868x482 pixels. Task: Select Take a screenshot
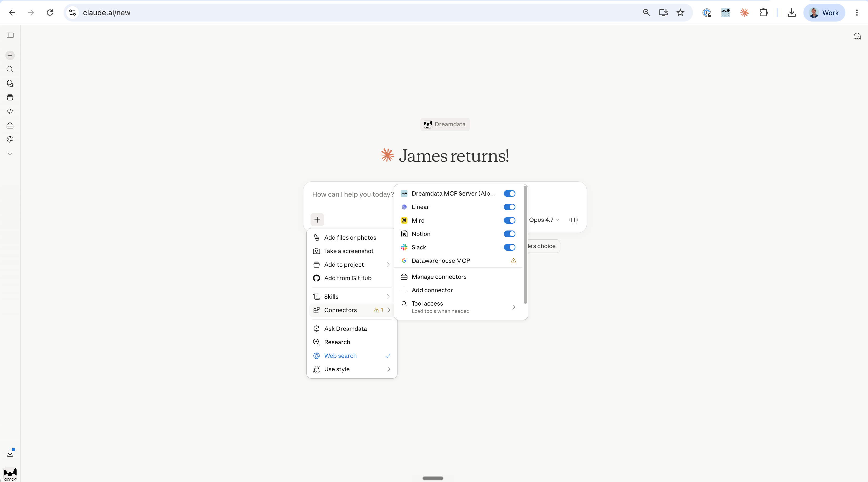[x=352, y=251]
